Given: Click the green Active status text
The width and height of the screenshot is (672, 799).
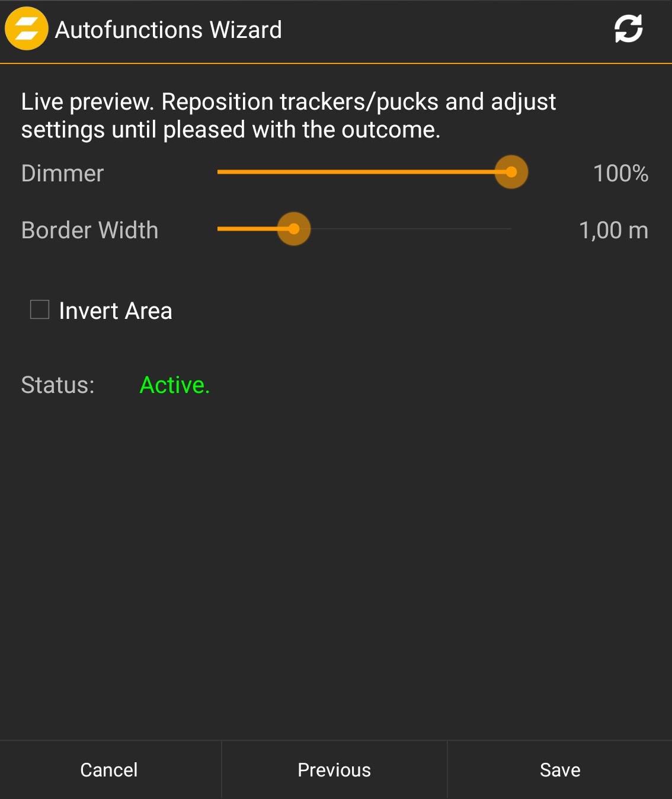Looking at the screenshot, I should point(175,385).
